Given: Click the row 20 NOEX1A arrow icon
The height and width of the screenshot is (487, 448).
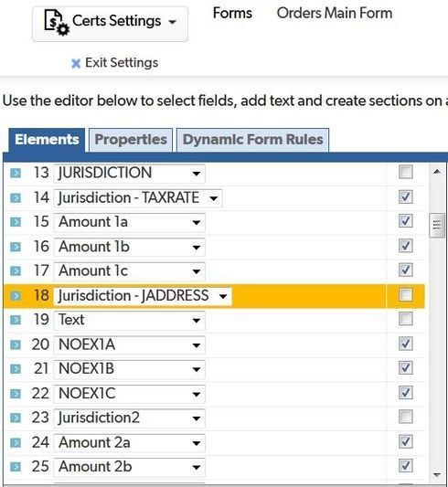Looking at the screenshot, I should [16, 344].
